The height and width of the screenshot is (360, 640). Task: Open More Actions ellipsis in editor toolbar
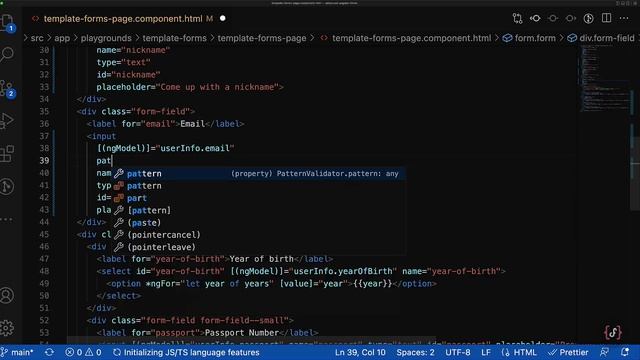624,18
